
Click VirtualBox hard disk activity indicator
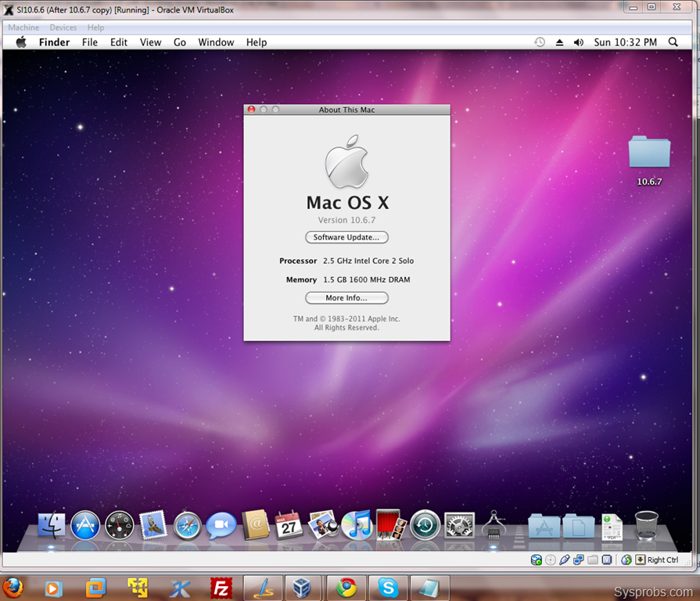click(537, 560)
